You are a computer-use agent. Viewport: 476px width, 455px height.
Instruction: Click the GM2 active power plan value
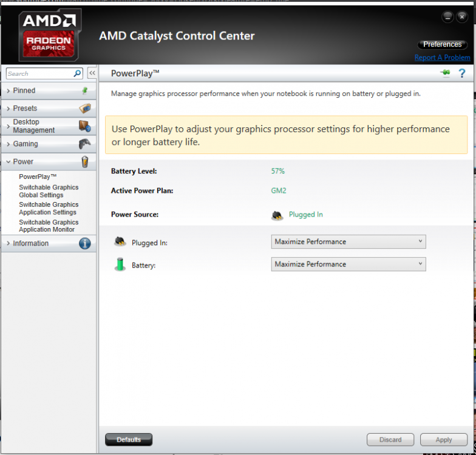279,190
